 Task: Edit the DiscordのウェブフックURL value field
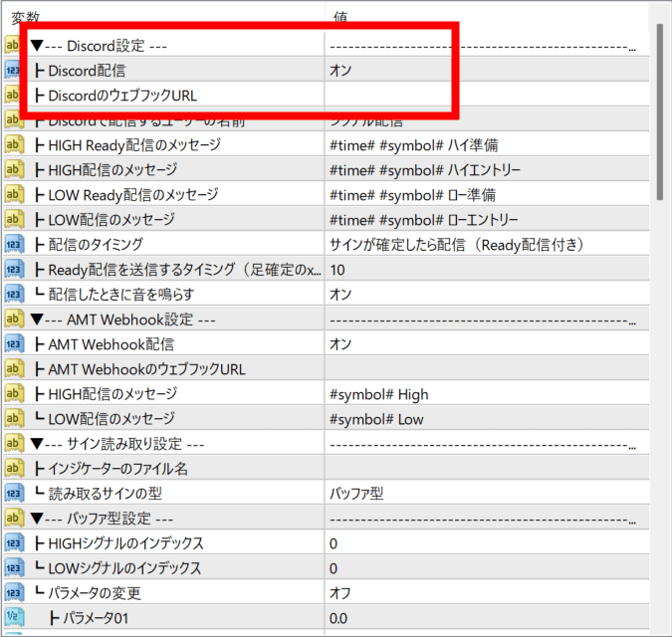point(487,95)
